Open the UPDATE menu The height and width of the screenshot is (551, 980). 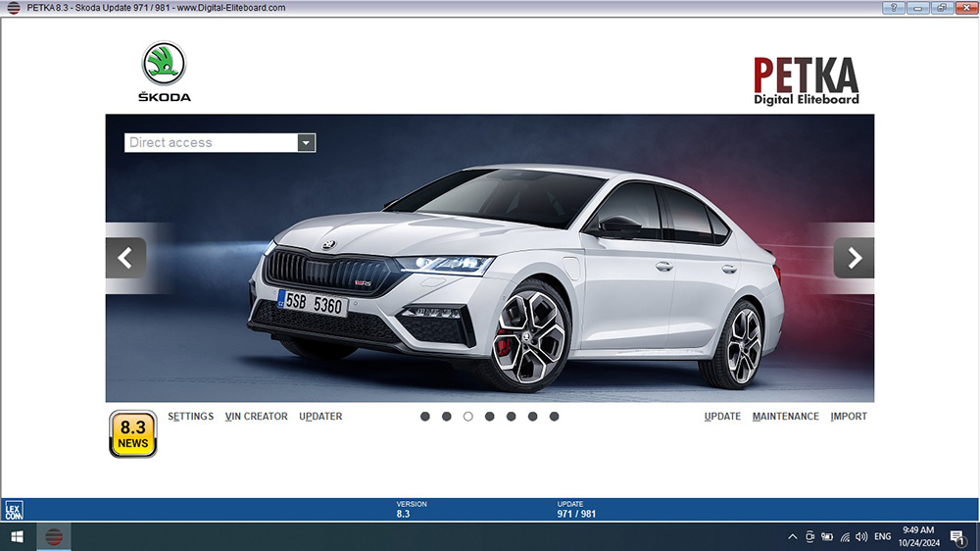[x=722, y=417]
